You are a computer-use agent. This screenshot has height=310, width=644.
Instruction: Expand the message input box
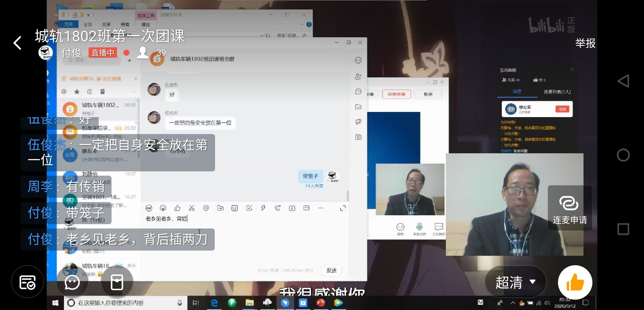(343, 208)
